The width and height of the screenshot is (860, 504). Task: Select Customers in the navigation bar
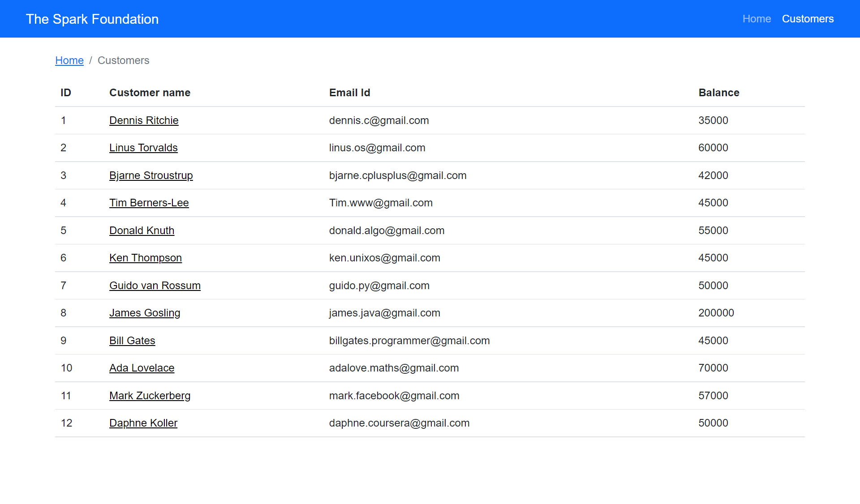coord(808,19)
